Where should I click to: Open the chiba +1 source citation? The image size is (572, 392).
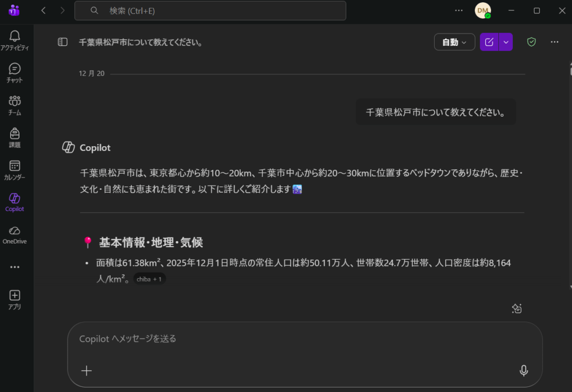click(150, 279)
